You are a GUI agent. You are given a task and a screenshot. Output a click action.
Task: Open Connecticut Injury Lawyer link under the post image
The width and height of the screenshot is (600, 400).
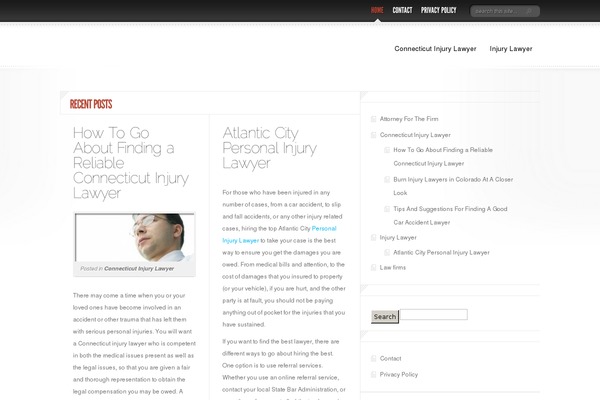pyautogui.click(x=139, y=269)
